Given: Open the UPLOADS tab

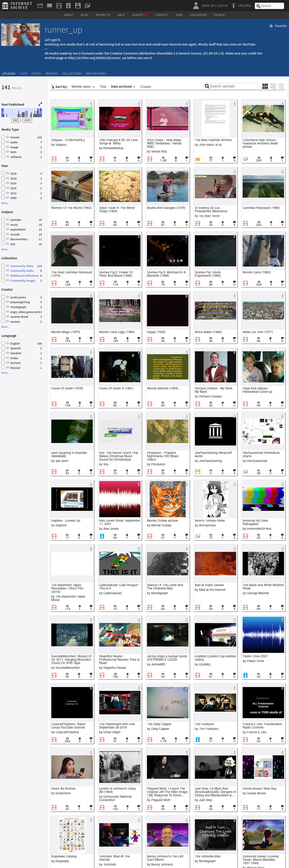Looking at the screenshot, I should pos(9,73).
